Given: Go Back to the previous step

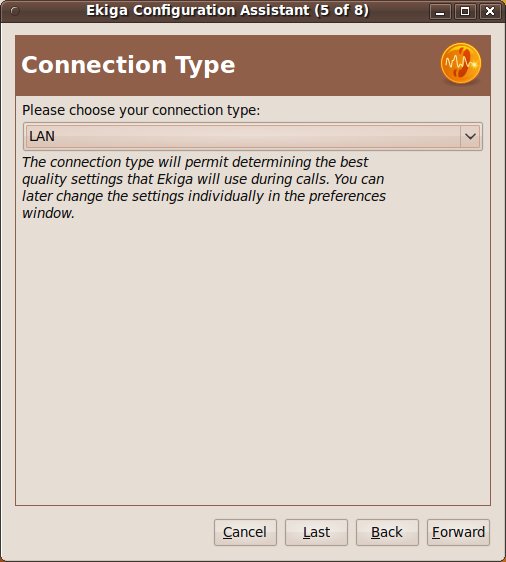Looking at the screenshot, I should [x=387, y=532].
